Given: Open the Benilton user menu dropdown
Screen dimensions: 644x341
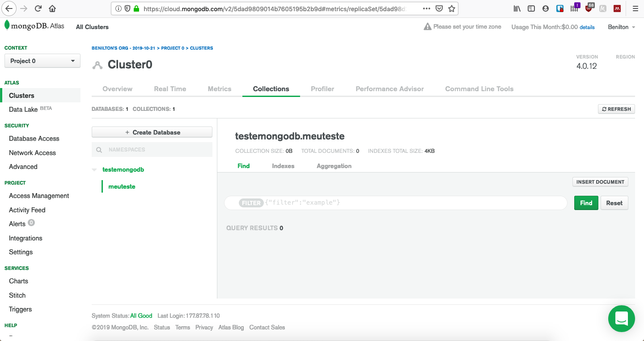Looking at the screenshot, I should click(622, 27).
